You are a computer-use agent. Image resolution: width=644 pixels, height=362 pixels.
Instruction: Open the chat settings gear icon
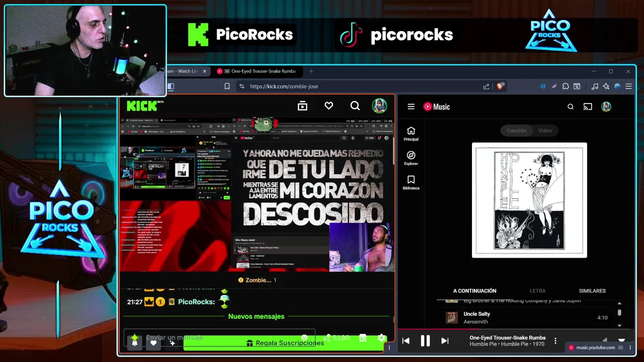click(x=382, y=338)
